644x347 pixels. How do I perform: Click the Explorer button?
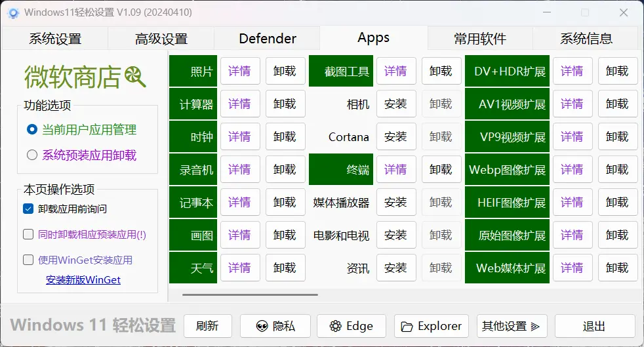tap(432, 326)
